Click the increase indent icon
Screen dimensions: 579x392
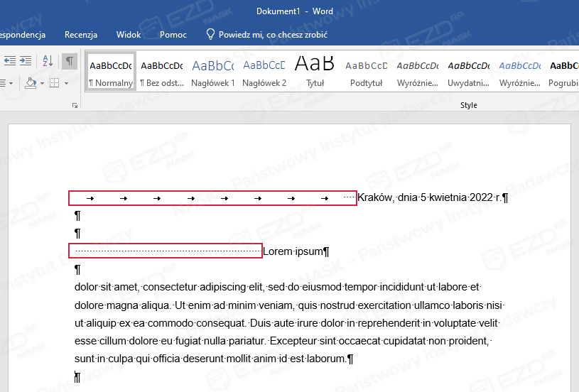coord(24,61)
